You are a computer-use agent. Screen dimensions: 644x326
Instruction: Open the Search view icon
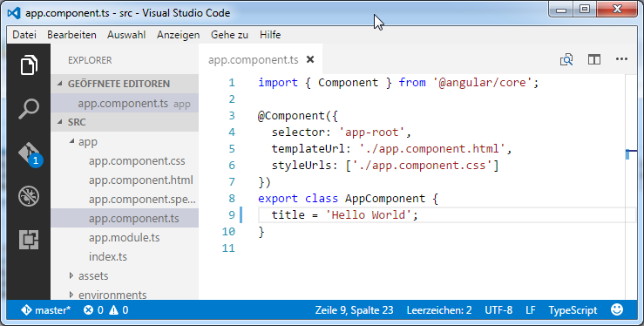coord(29,109)
